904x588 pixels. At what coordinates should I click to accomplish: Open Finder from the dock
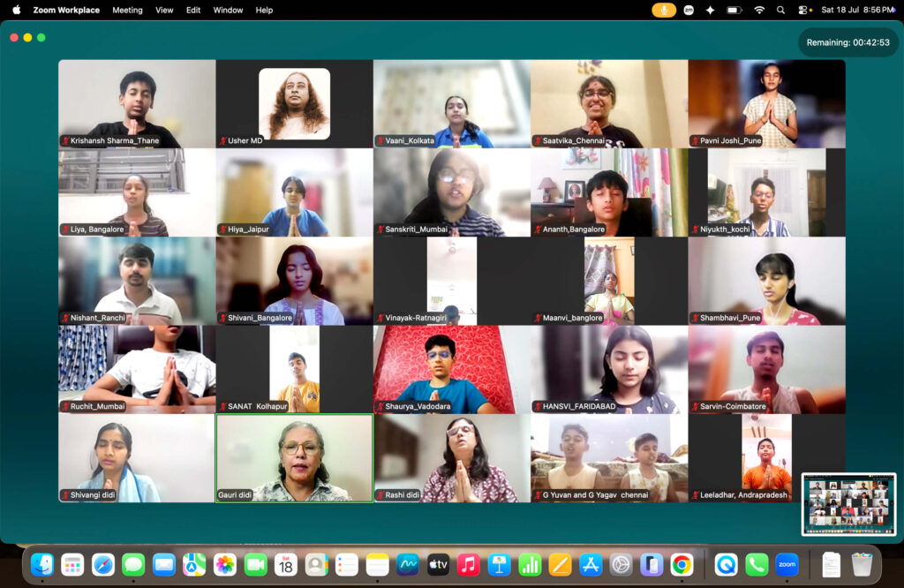point(42,565)
